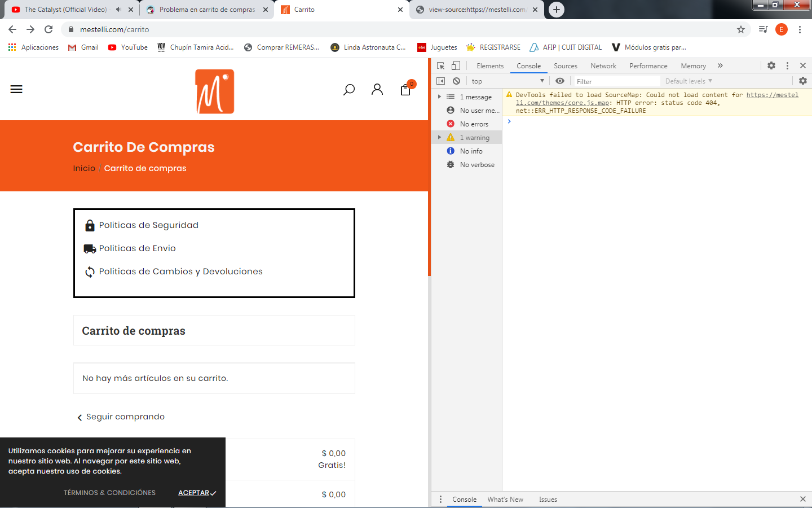Switch to the Problema en carrito de compras tab

(206, 10)
